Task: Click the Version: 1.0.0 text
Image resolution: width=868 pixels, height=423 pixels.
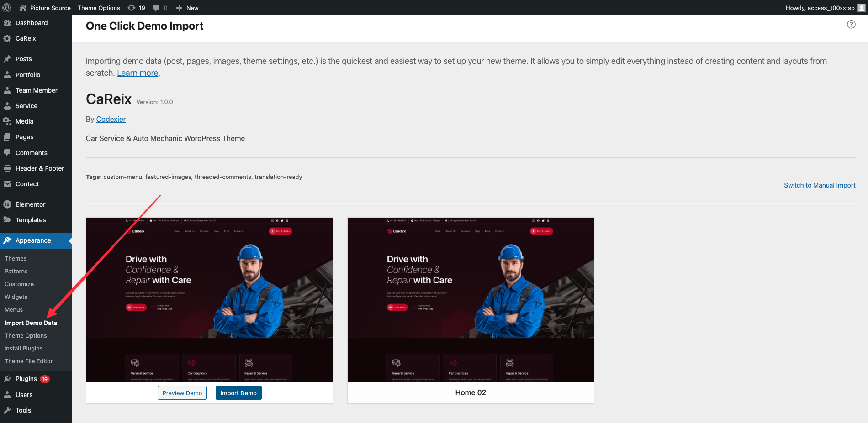Action: [x=154, y=102]
